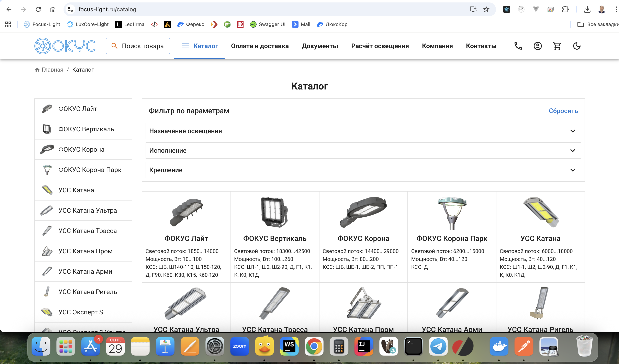Select ФОКУС Корона Парк in sidebar

[83, 170]
